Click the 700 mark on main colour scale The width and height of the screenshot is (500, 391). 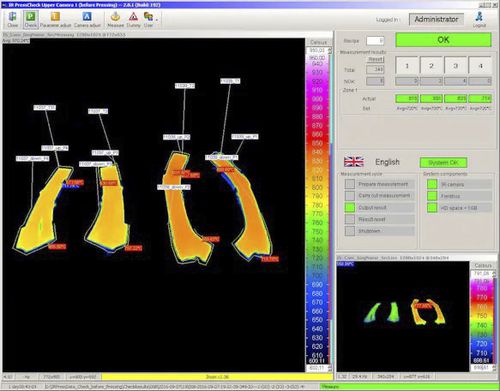click(x=317, y=276)
